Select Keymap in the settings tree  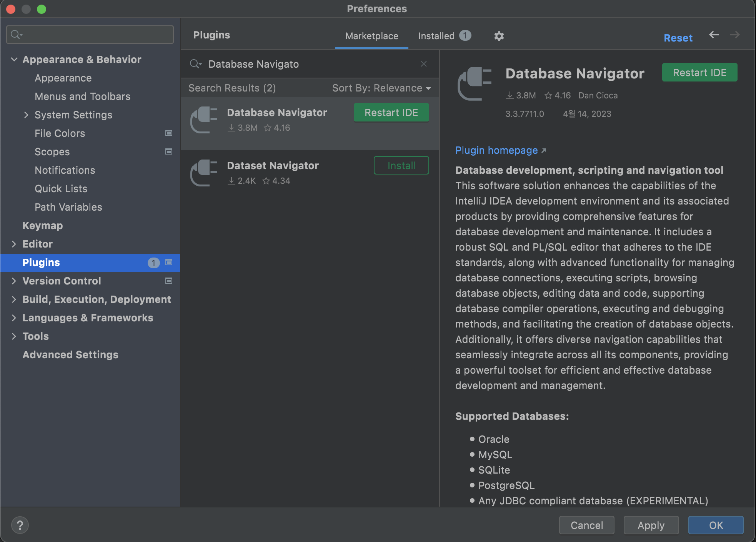pyautogui.click(x=42, y=226)
